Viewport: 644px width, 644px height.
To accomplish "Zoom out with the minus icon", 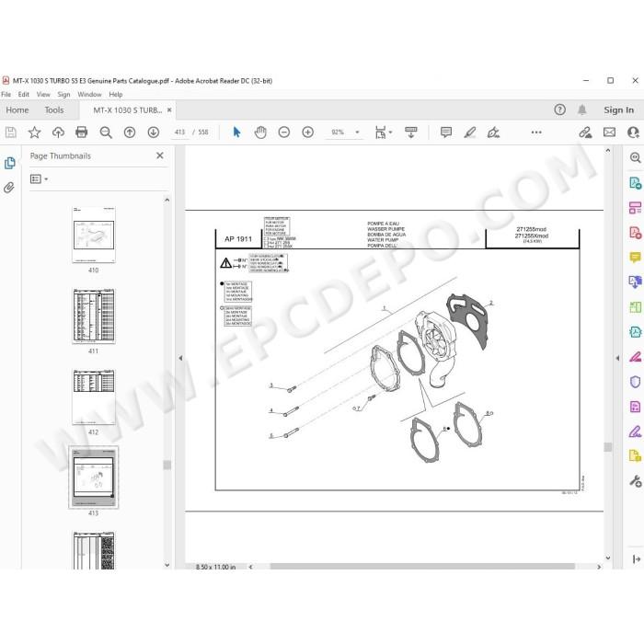I will click(283, 132).
